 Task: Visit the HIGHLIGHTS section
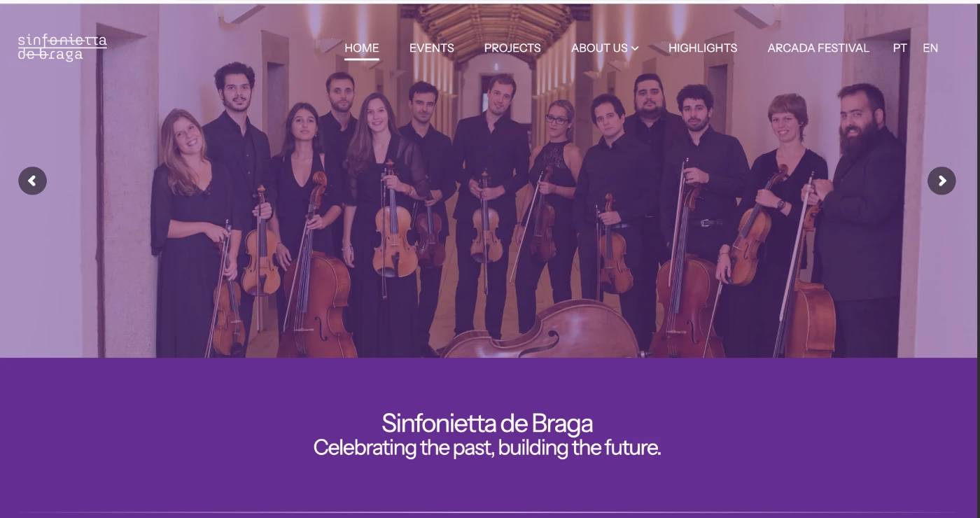pos(703,48)
